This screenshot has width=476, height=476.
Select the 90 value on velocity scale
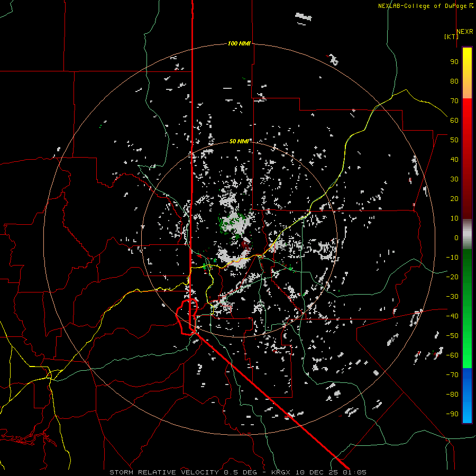coord(454,62)
